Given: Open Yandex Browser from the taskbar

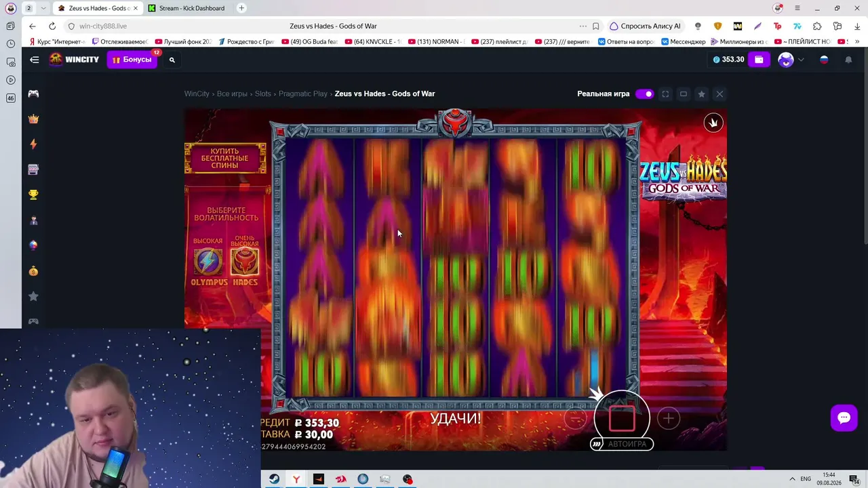Looking at the screenshot, I should 296,479.
